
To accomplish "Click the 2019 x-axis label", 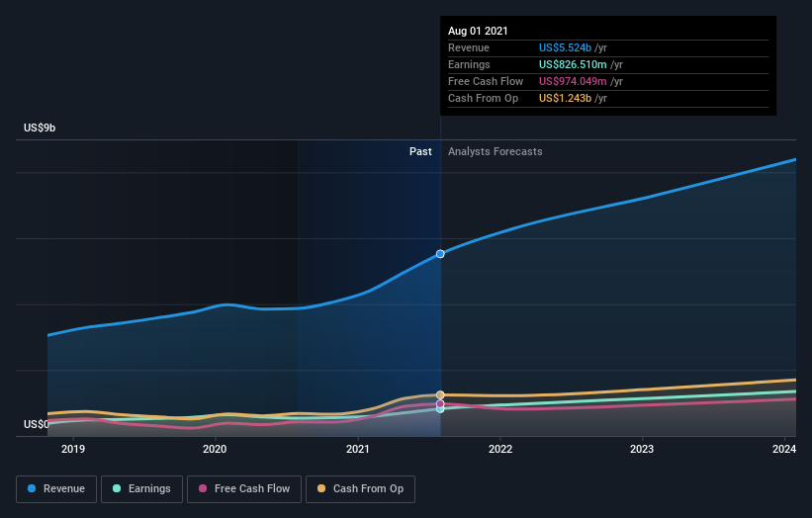I will click(73, 449).
